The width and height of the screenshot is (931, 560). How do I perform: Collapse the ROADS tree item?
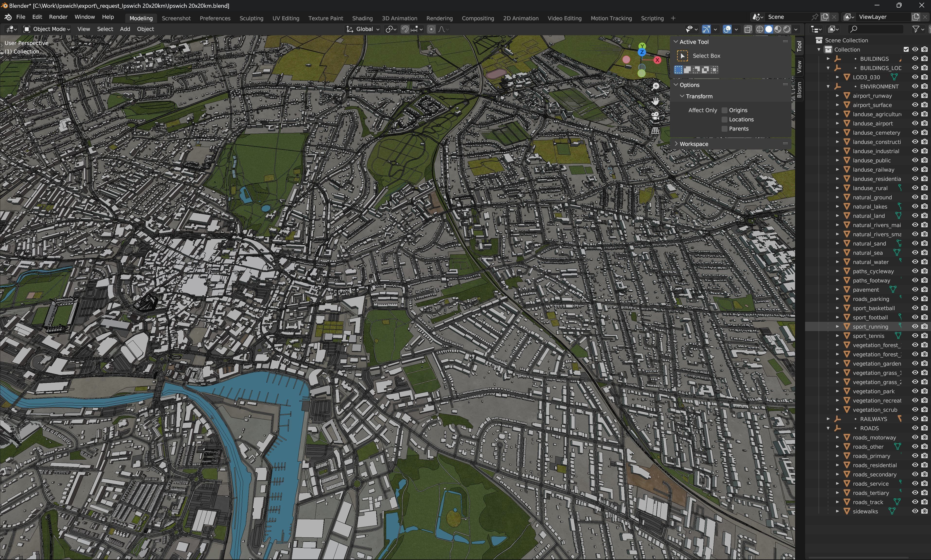(x=828, y=428)
